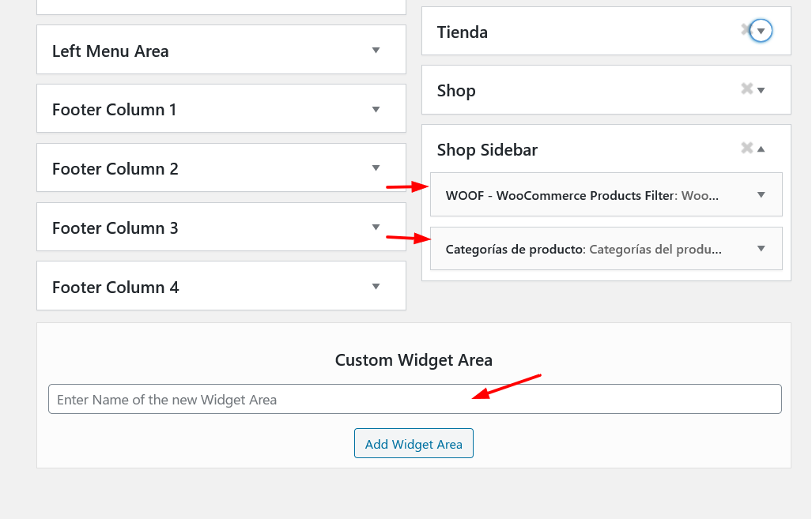The image size is (812, 519).
Task: Select the WOOF WooCommerce Products Filter widget title
Action: tap(561, 196)
